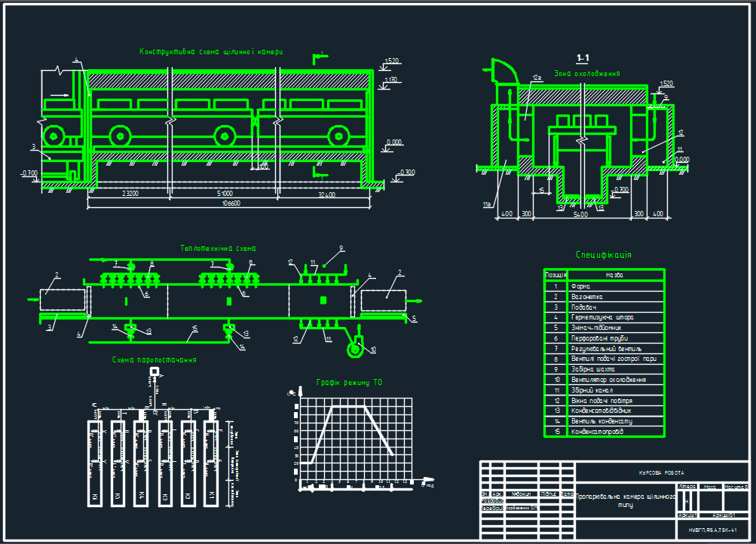Click row "Вентилі подачі гострої пари"
The height and width of the screenshot is (544, 756).
[604, 359]
